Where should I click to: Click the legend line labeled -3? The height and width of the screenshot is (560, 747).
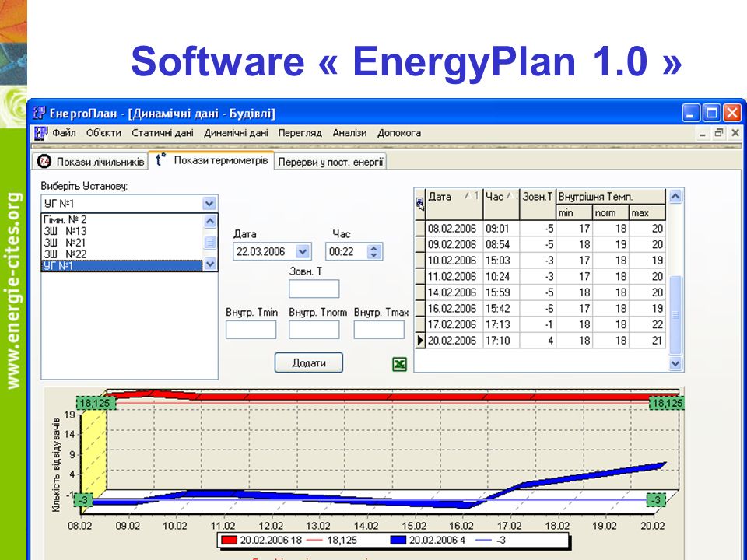click(483, 540)
